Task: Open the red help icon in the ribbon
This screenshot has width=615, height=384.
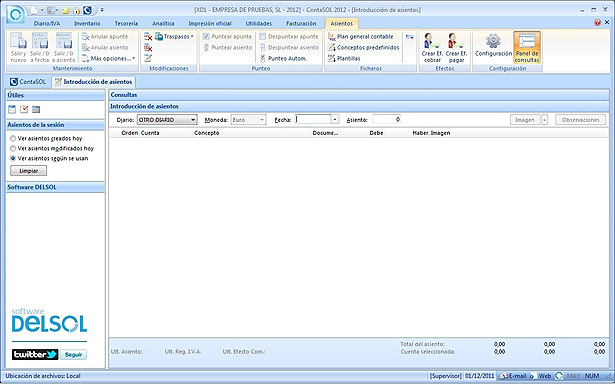Action: click(x=597, y=23)
